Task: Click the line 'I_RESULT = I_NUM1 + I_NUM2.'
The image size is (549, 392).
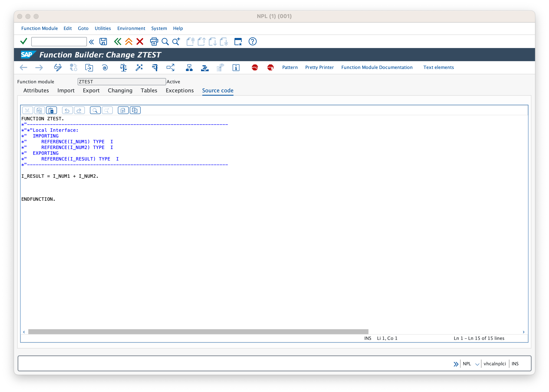Action: (x=60, y=176)
